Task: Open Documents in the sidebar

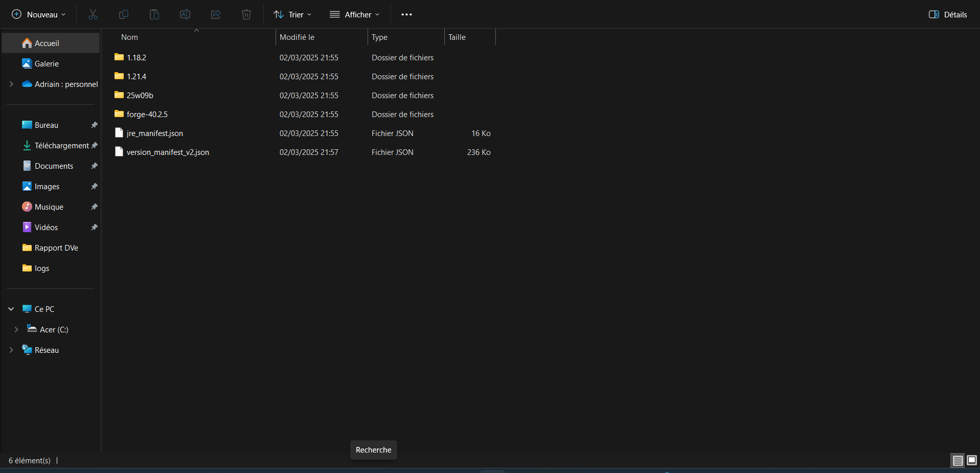Action: [51, 166]
